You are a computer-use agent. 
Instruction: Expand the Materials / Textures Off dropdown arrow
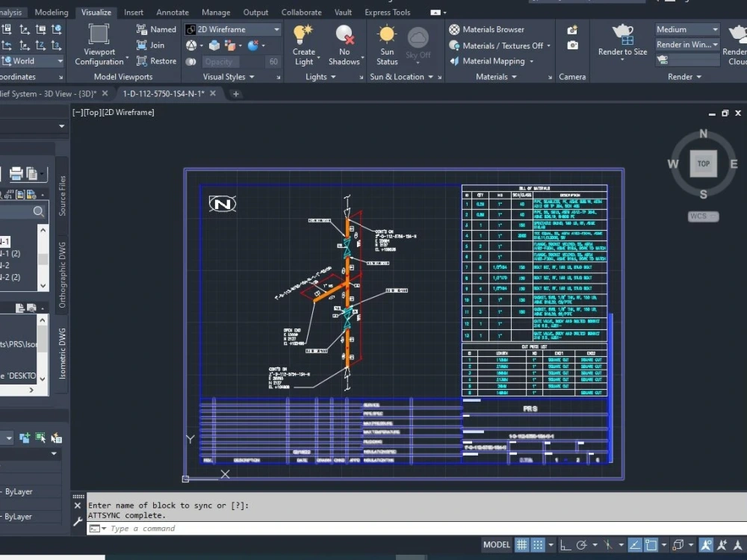pos(549,46)
